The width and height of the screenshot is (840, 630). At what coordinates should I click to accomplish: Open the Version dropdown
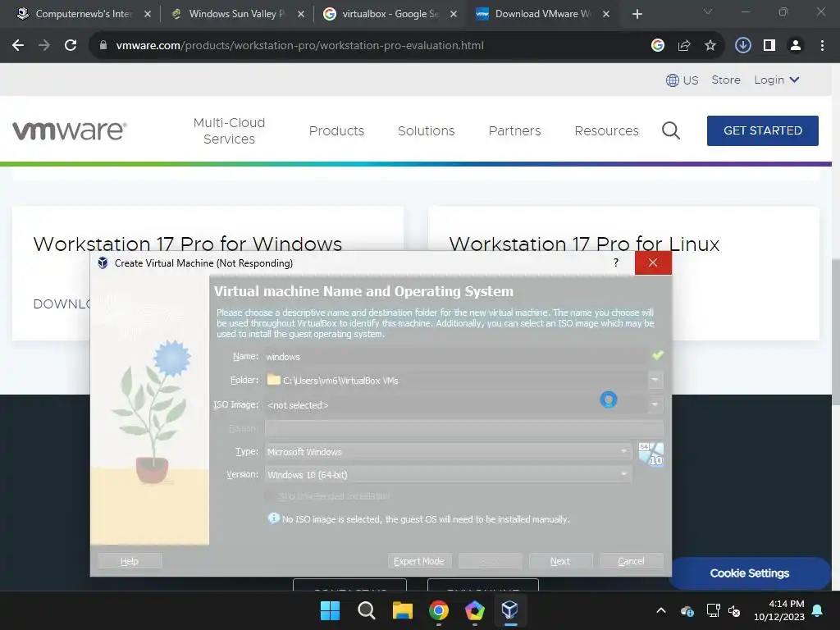623,474
